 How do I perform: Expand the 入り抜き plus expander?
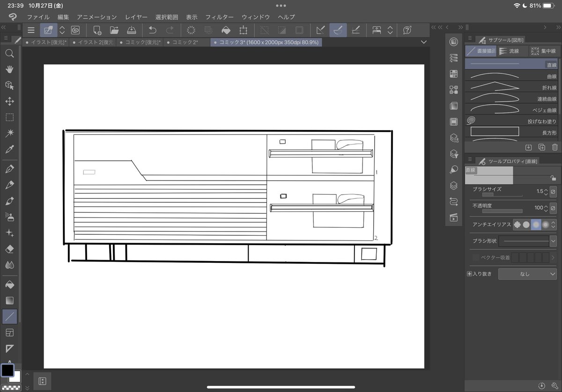[x=470, y=274]
